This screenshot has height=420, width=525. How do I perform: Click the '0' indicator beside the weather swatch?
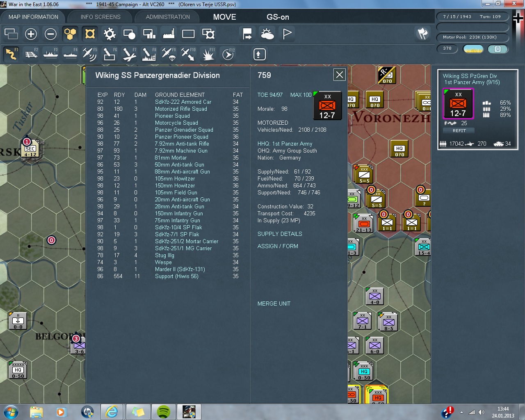tap(498, 49)
